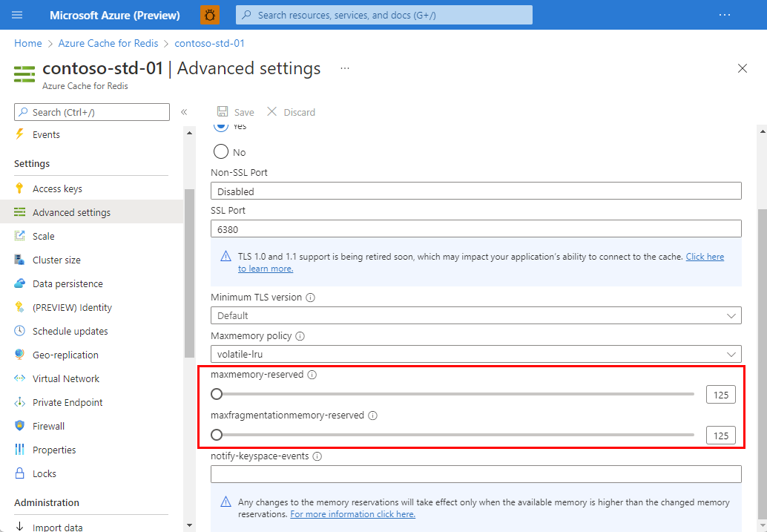Open the Properties icon in sidebar
The height and width of the screenshot is (532, 767).
21,450
